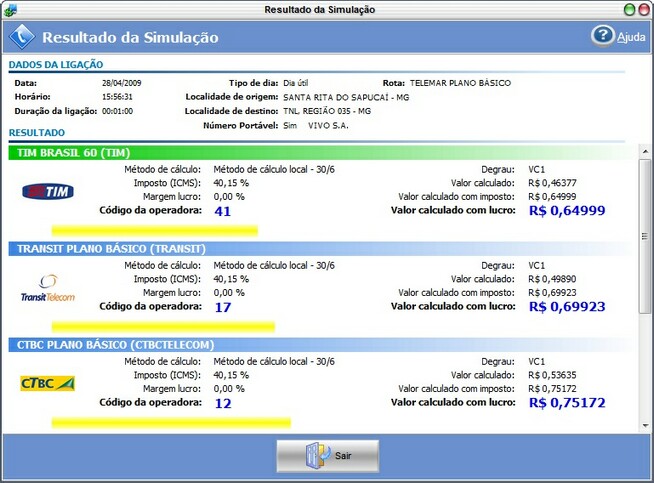Click the yellow bar under the CTBC result
The image size is (654, 483).
pyautogui.click(x=171, y=423)
